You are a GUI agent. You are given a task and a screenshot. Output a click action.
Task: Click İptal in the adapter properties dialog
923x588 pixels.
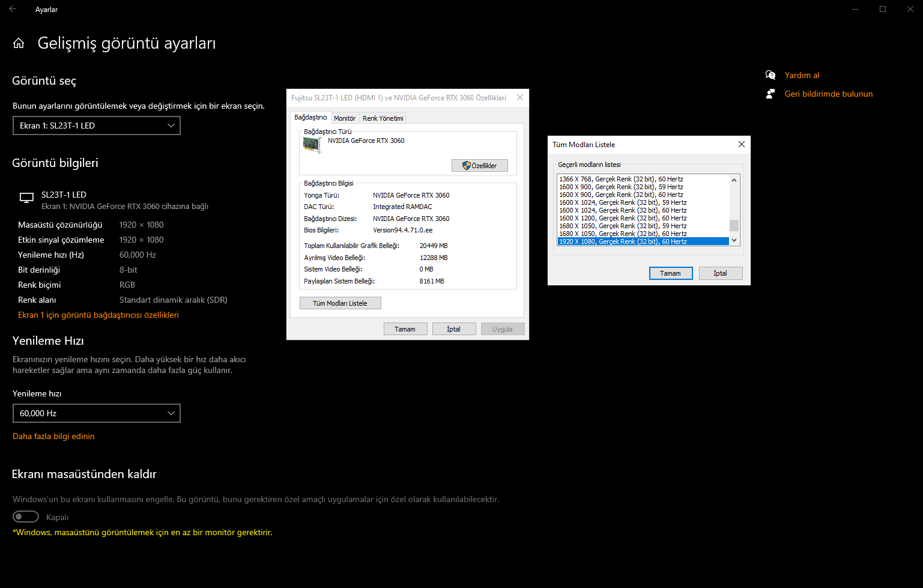(454, 329)
